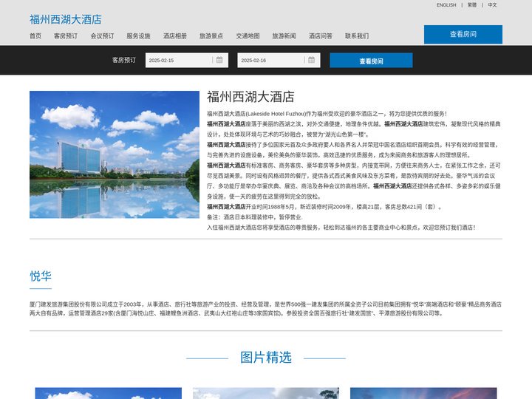
Task: Open 交通地图 navigation item
Action: [248, 36]
